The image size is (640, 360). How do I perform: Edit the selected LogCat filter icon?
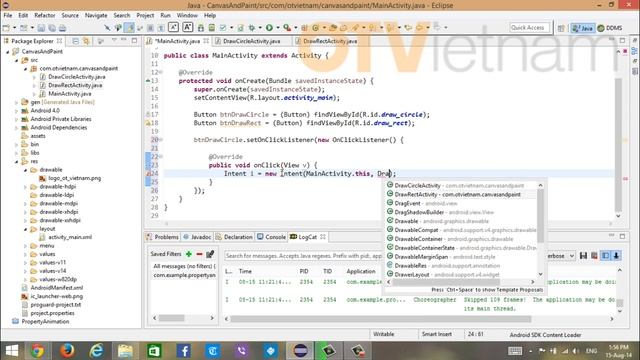click(210, 254)
